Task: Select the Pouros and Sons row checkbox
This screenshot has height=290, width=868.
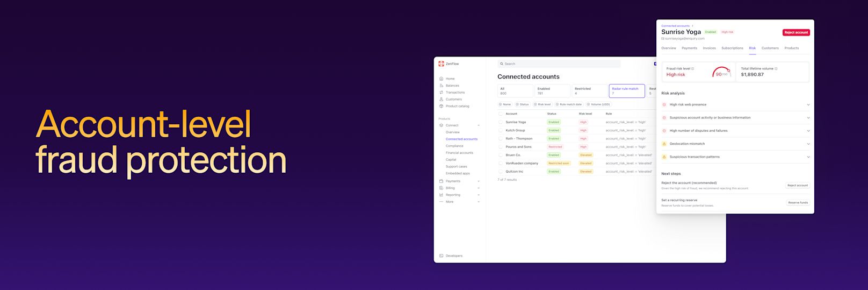Action: [501, 147]
